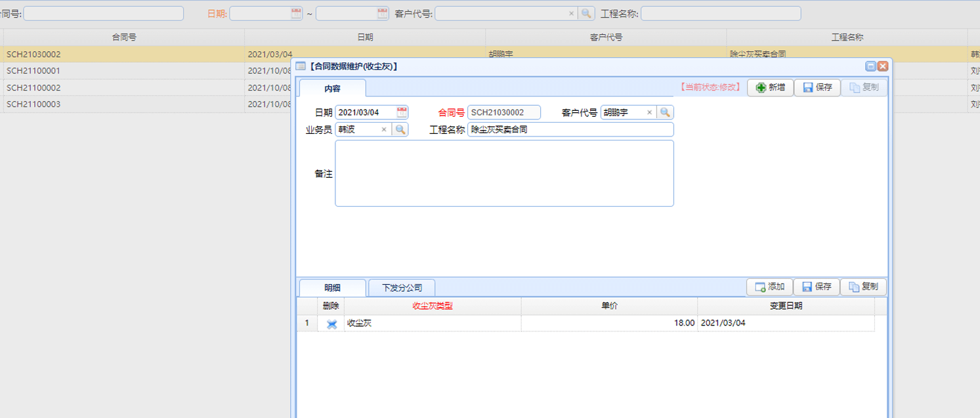Click the lower 复制 button in detail toolbar
Screen dimensions: 980x418
pyautogui.click(x=864, y=287)
